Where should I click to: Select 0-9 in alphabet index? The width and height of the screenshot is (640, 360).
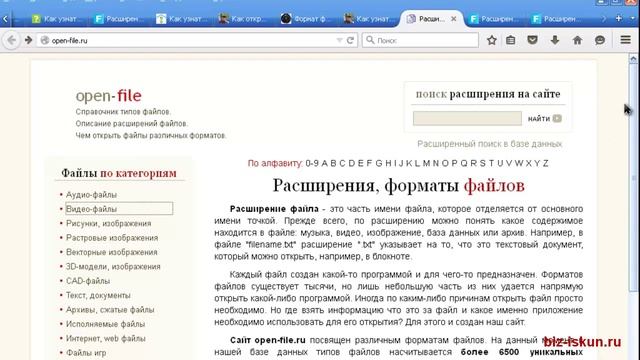click(312, 163)
